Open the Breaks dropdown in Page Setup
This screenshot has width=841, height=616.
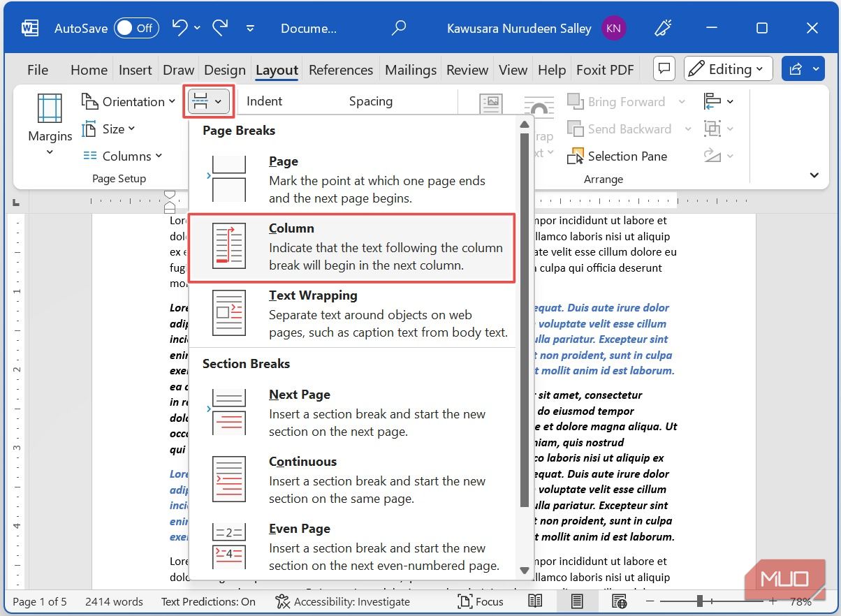click(x=209, y=102)
